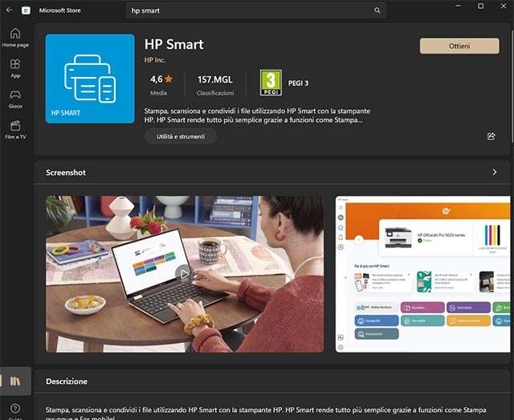Open the Utilità e strumenti category tag
This screenshot has height=420, width=514.
181,137
